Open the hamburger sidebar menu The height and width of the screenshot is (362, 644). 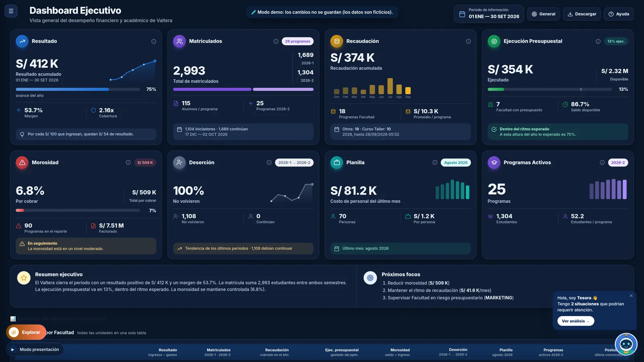click(x=11, y=11)
